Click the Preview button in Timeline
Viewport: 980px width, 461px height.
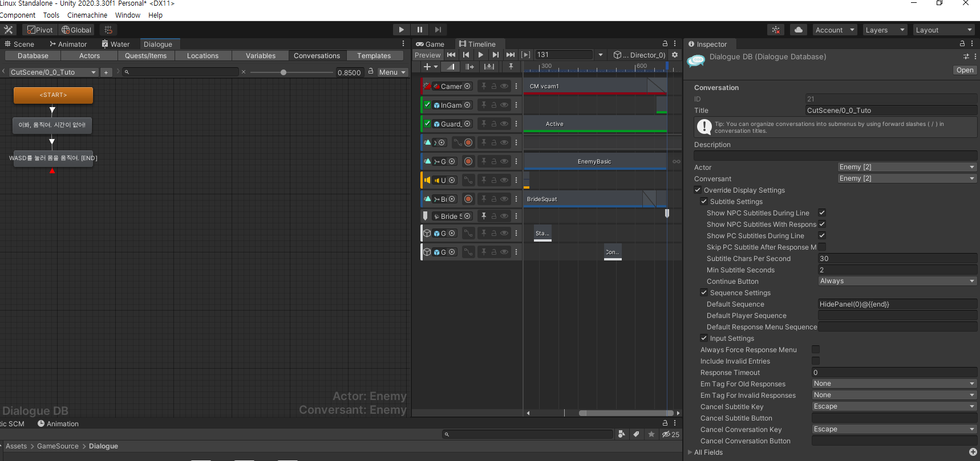tap(428, 55)
